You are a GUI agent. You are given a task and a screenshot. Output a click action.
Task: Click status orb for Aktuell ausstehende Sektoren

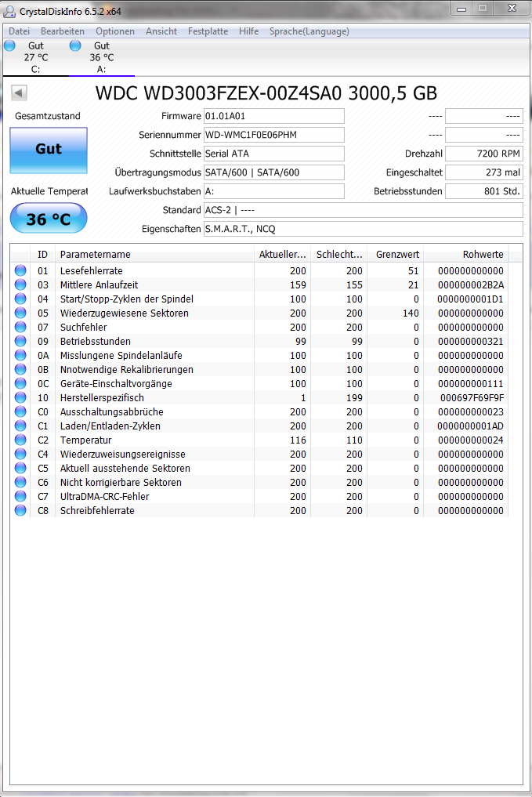20,468
